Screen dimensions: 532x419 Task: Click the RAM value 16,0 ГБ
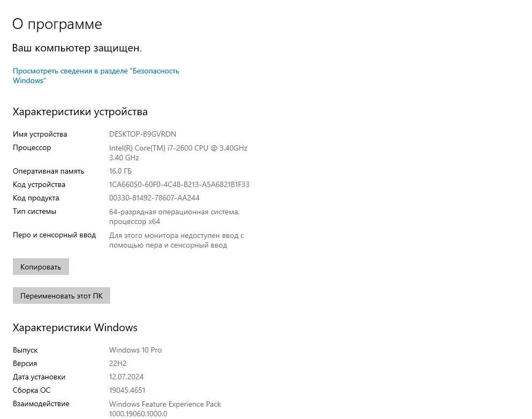(x=120, y=171)
